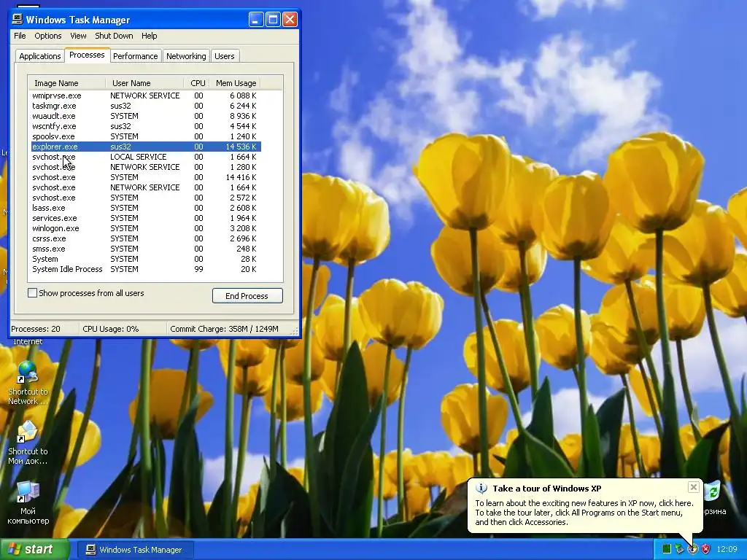747x560 pixels.
Task: Select svchost.exe run by LOCAL SERVICE
Action: click(146, 157)
